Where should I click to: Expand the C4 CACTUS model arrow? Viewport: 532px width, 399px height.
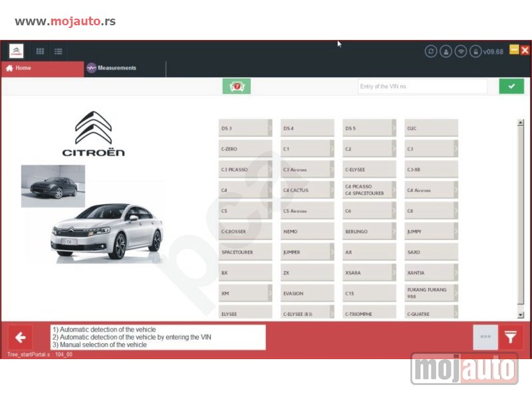332,190
